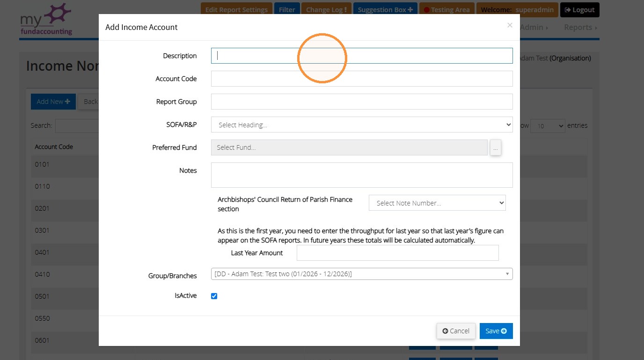Click the Edit Report Settings button

tap(236, 10)
